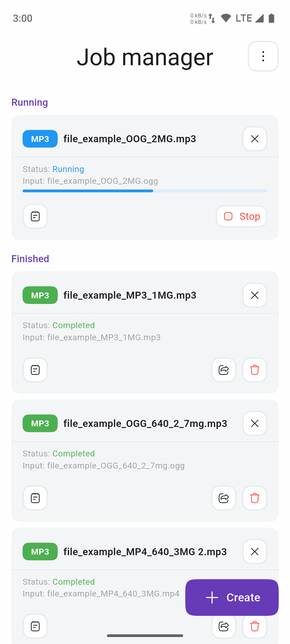Tap the Finished section header
The height and width of the screenshot is (644, 290).
[30, 259]
